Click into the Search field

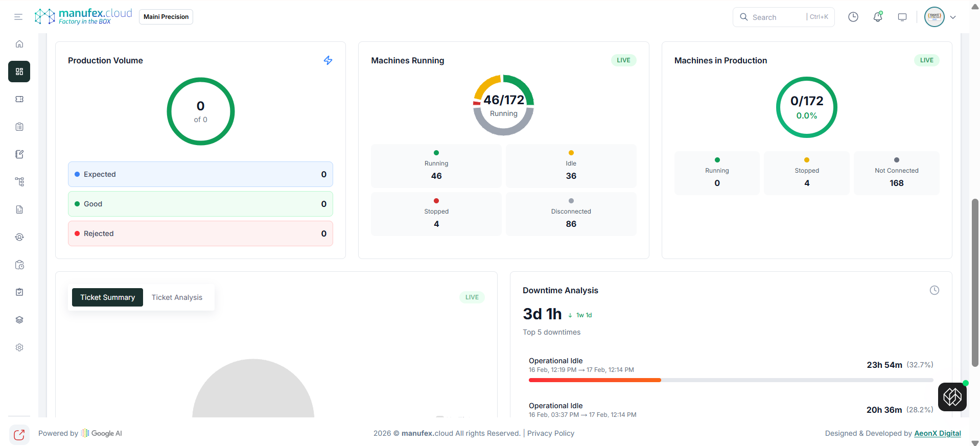pyautogui.click(x=777, y=17)
